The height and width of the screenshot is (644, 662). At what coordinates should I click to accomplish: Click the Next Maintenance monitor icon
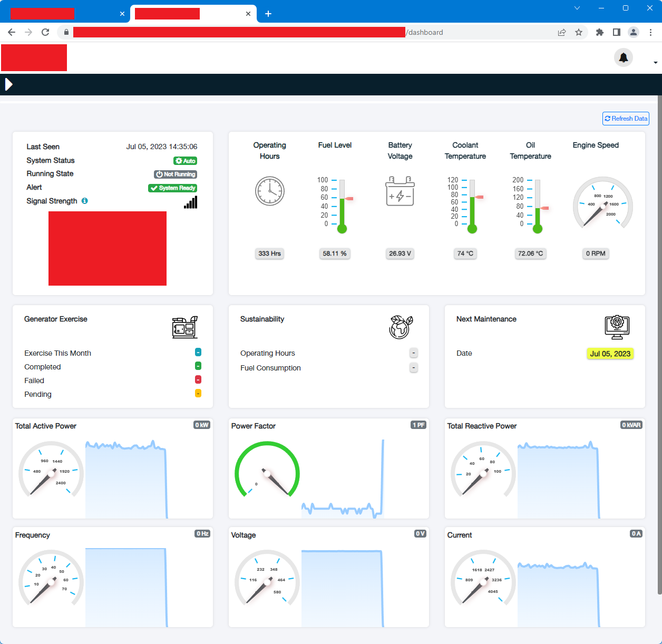(x=617, y=327)
